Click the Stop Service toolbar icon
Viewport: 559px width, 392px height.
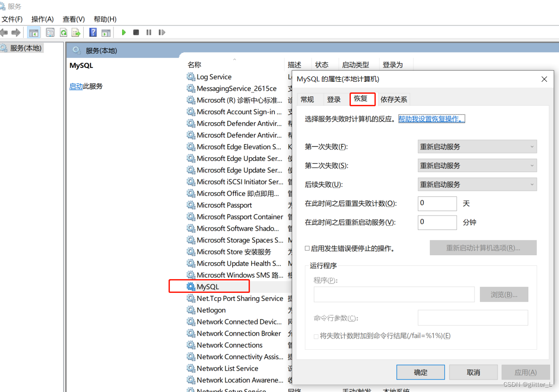coord(136,32)
